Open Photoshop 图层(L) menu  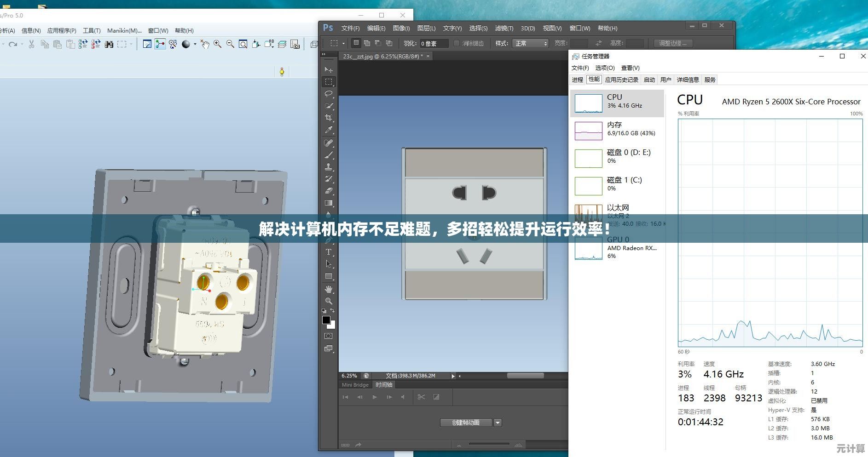[426, 28]
